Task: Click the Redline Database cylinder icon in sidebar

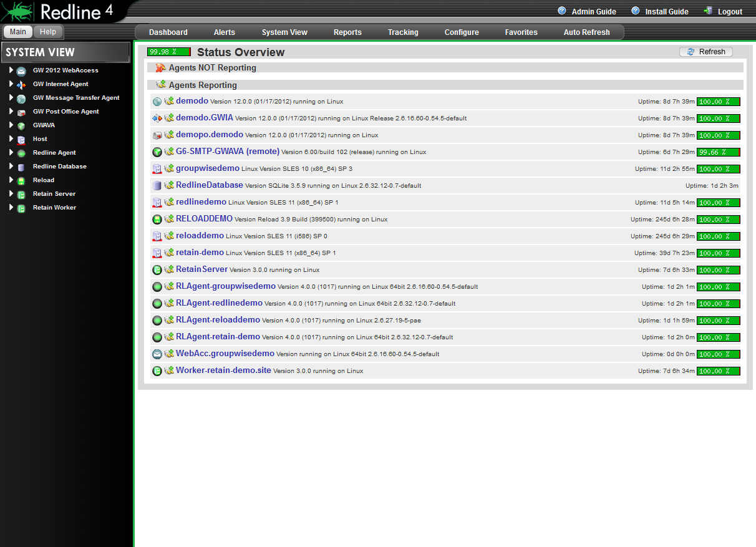Action: click(21, 167)
